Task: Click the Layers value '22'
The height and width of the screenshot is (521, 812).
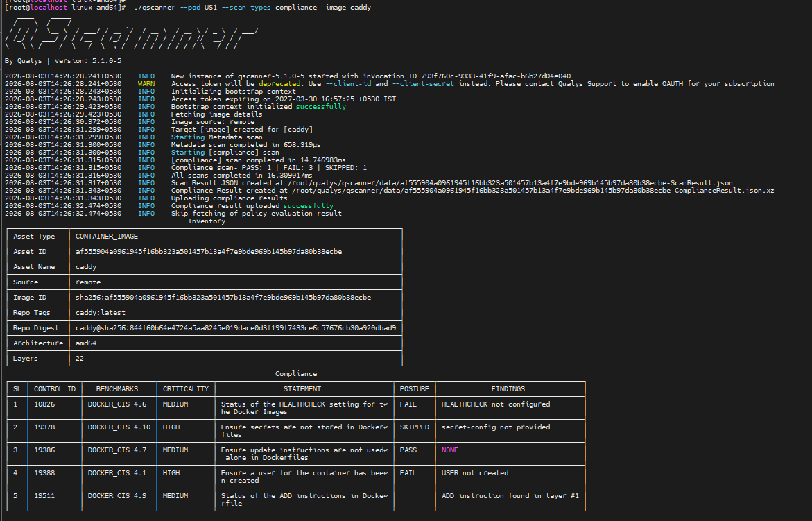Action: (x=80, y=359)
